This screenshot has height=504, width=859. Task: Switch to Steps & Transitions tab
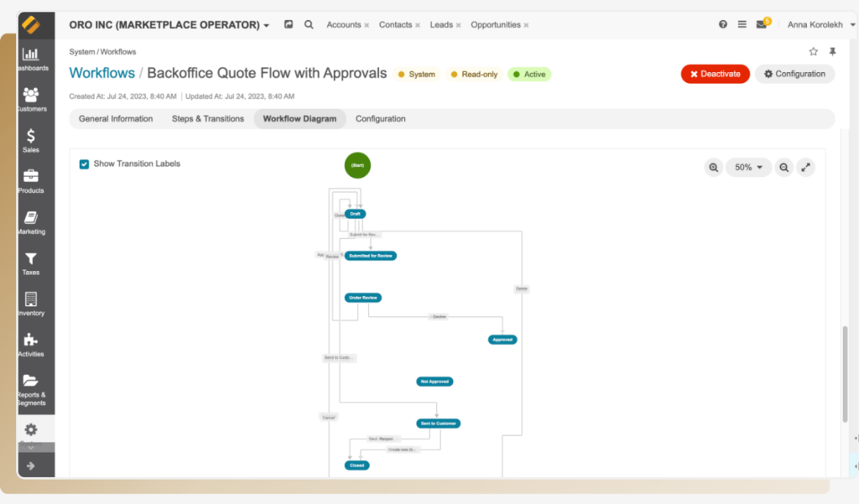(208, 119)
